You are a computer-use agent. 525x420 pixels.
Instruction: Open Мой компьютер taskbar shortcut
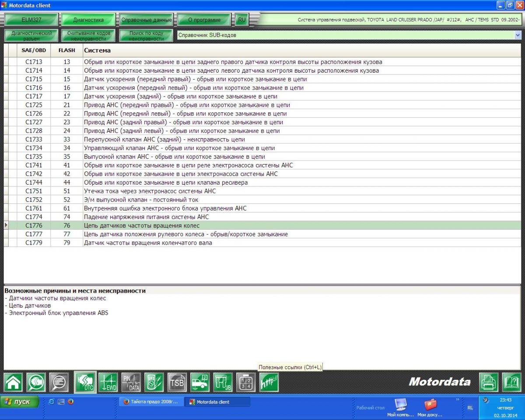[400, 408]
